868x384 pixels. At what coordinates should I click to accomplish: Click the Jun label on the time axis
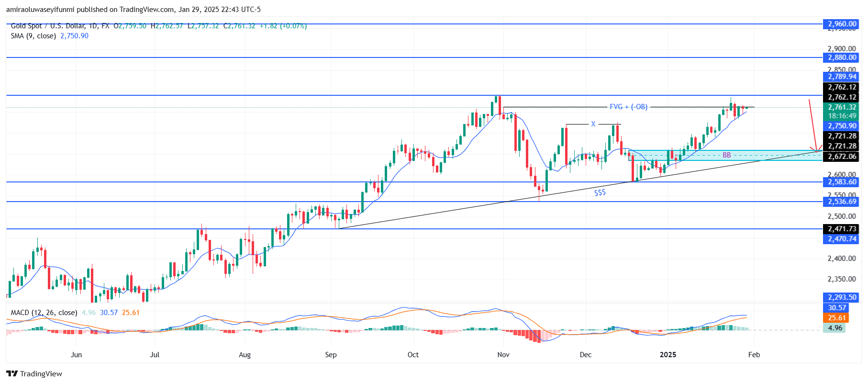[76, 355]
